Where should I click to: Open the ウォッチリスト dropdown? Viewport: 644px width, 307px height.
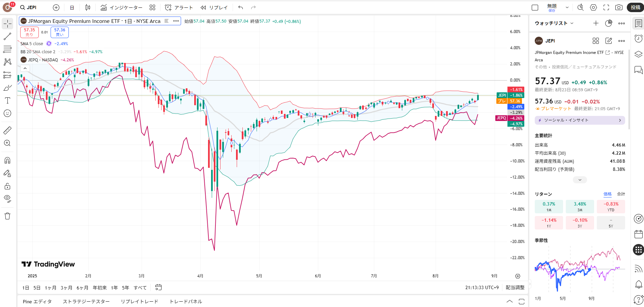pyautogui.click(x=554, y=23)
